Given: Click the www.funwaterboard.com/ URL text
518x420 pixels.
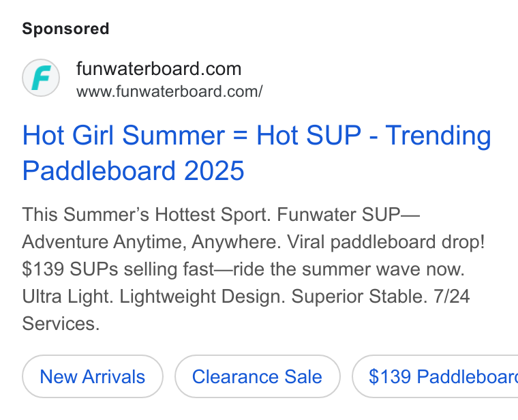Looking at the screenshot, I should 170,91.
